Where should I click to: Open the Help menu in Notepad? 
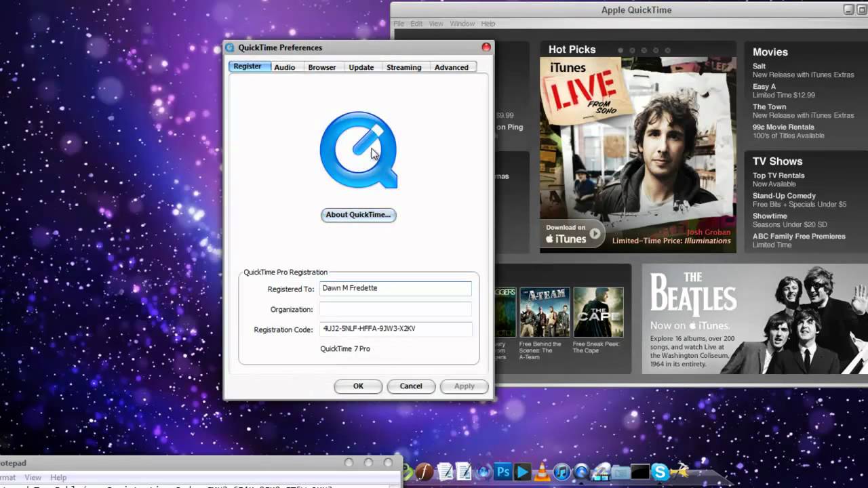58,478
